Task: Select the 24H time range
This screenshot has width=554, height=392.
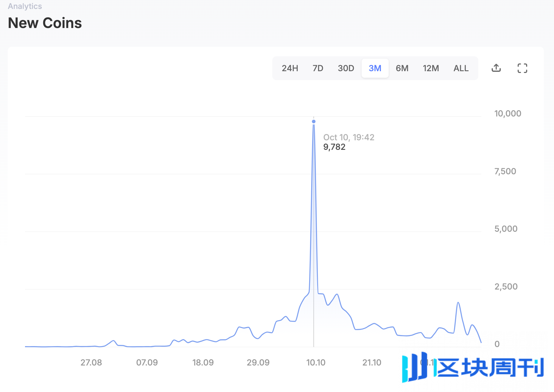Action: pyautogui.click(x=290, y=68)
